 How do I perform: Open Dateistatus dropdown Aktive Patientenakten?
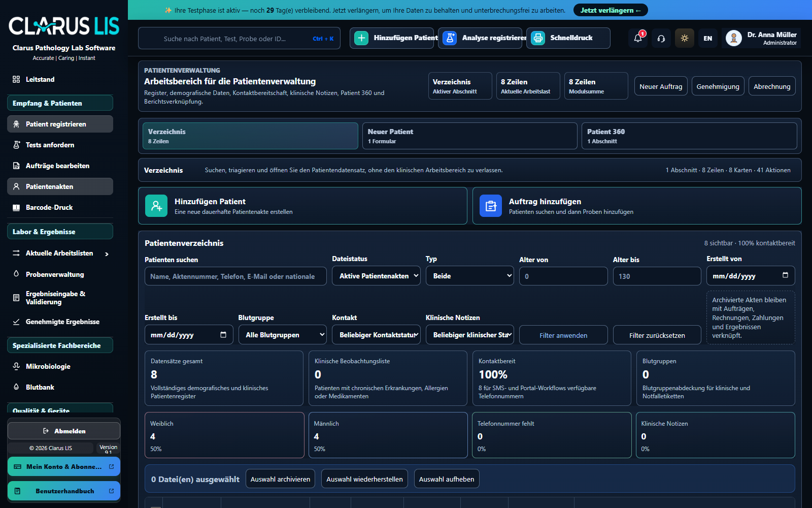click(x=376, y=276)
